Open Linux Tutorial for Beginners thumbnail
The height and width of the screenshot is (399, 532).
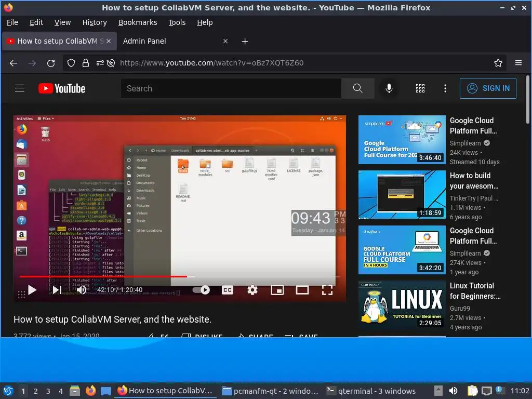click(x=402, y=305)
